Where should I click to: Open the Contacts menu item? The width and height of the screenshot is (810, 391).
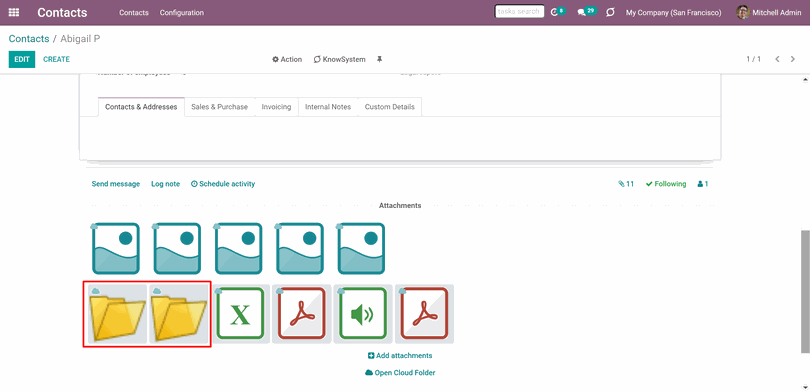(x=134, y=12)
